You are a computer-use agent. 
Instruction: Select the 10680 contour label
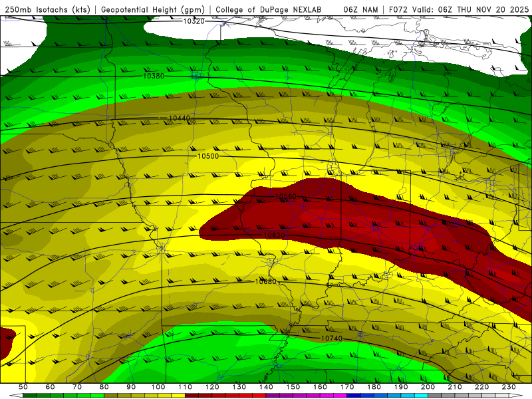coord(265,281)
